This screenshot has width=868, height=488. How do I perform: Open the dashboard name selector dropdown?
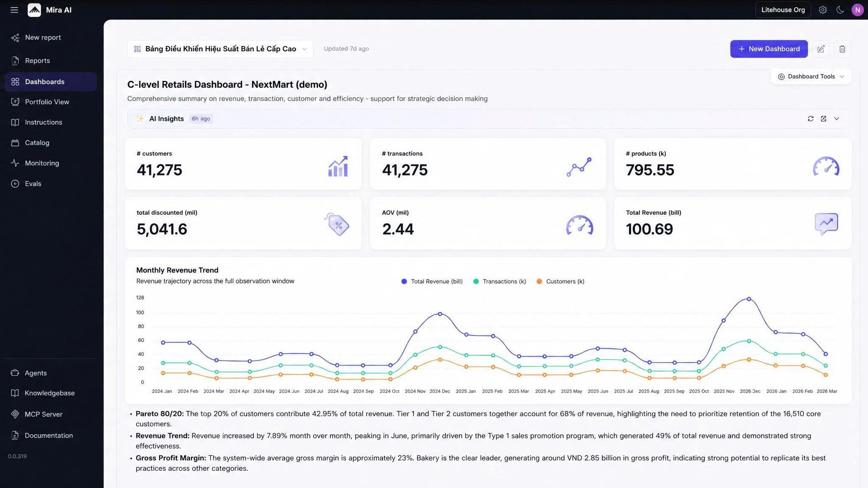click(x=220, y=49)
